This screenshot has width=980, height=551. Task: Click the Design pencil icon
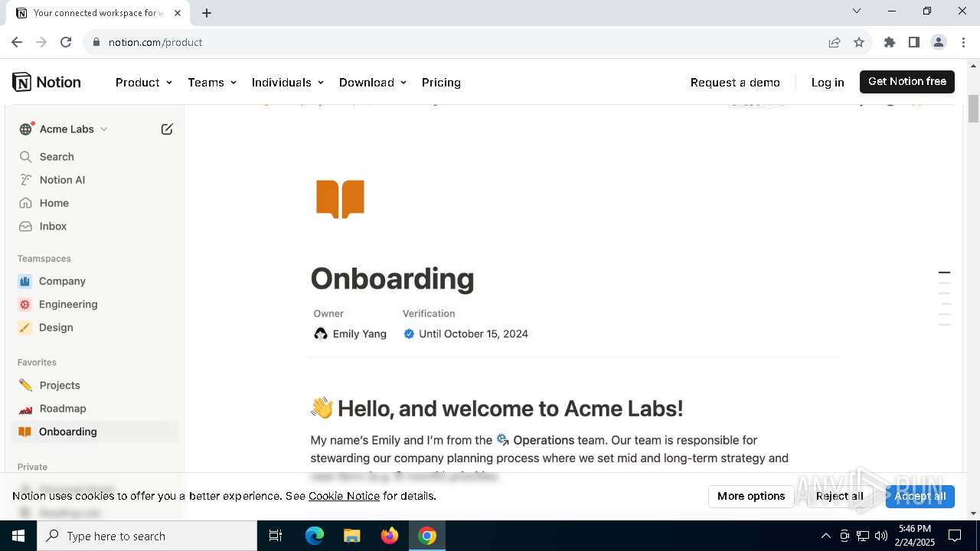click(x=24, y=328)
